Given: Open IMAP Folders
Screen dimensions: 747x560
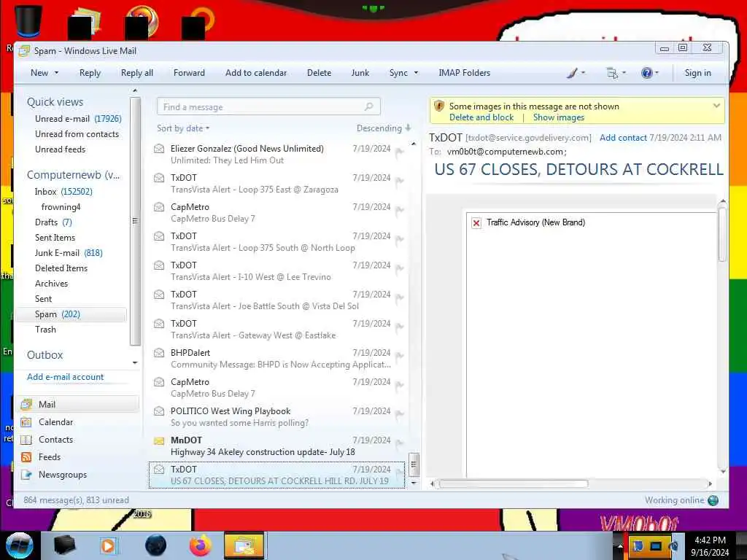Looking at the screenshot, I should tap(464, 73).
